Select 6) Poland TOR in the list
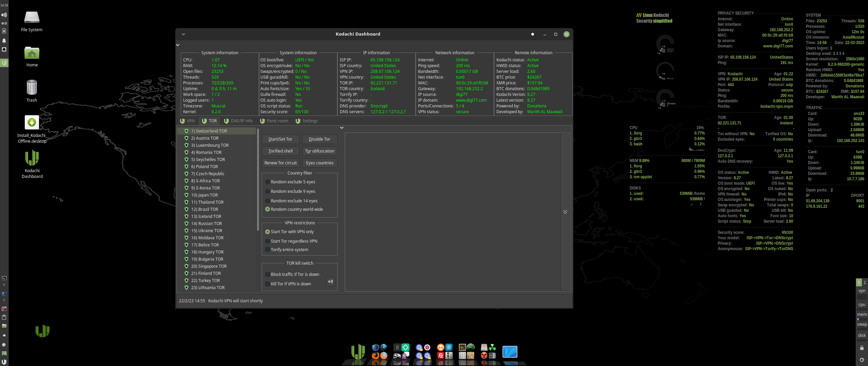Image resolution: width=868 pixels, height=366 pixels. [216, 167]
